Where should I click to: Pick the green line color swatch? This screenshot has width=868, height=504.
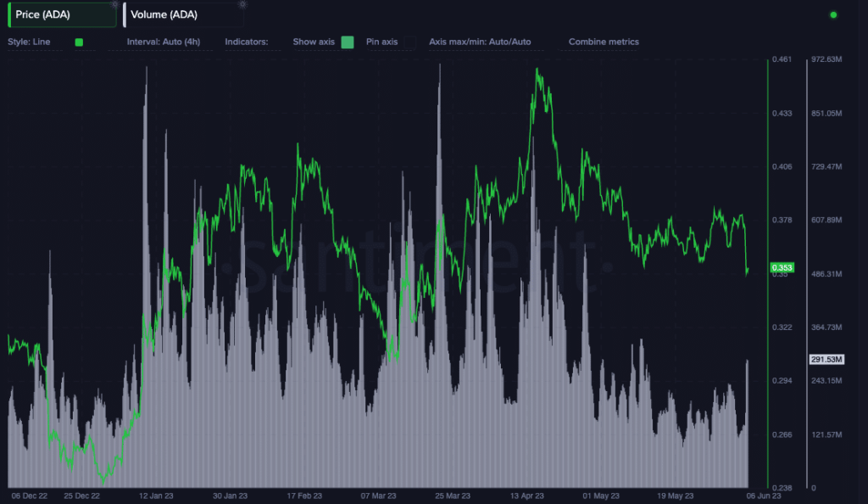(x=79, y=42)
